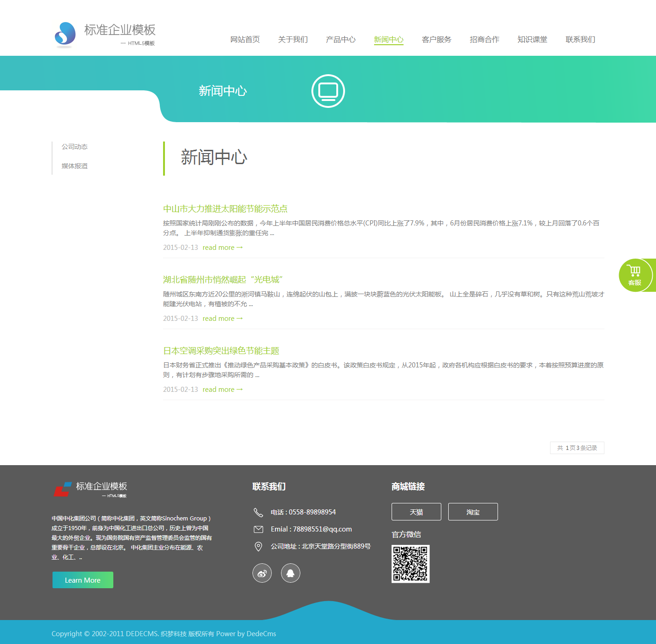Click the envelope icon beside Email address
Image resolution: width=656 pixels, height=644 pixels.
tap(258, 529)
